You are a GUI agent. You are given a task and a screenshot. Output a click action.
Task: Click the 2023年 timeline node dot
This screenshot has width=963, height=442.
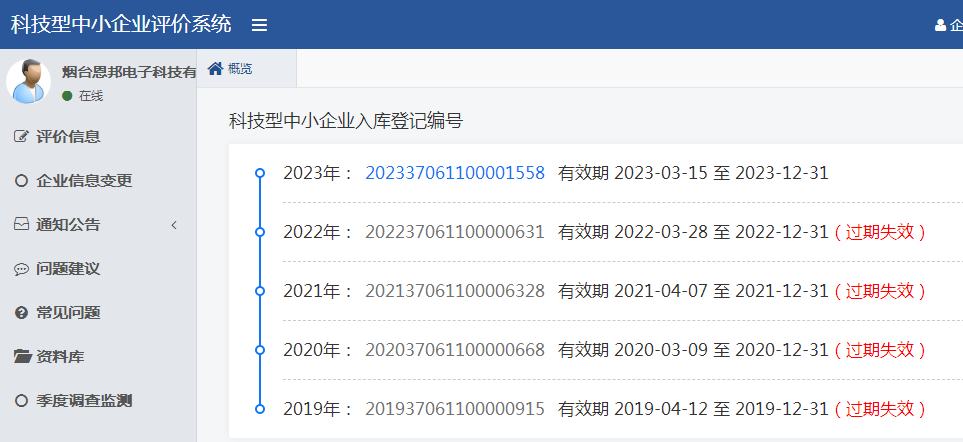click(x=260, y=173)
